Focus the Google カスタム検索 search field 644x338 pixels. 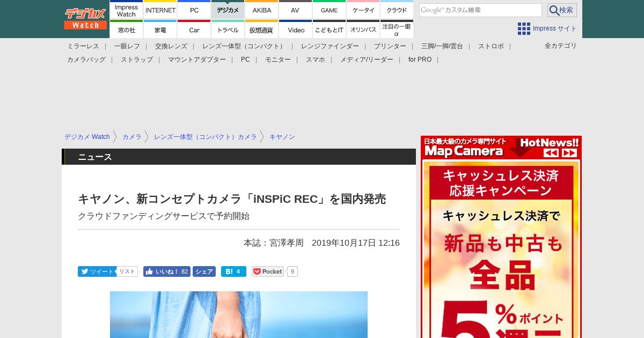(480, 10)
